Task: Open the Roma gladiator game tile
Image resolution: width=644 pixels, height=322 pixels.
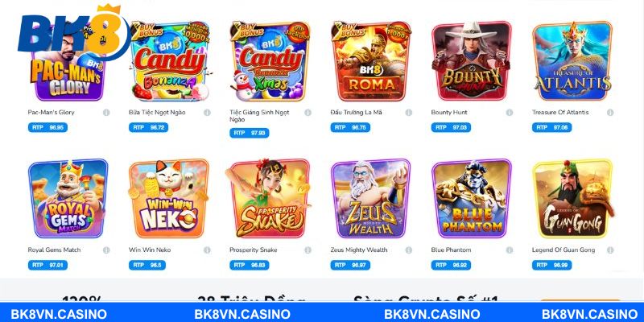Action: click(x=371, y=61)
